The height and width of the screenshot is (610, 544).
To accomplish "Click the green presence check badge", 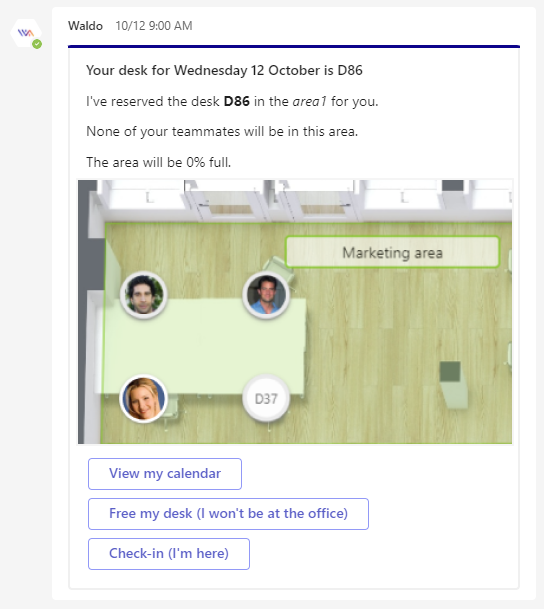I will [37, 44].
